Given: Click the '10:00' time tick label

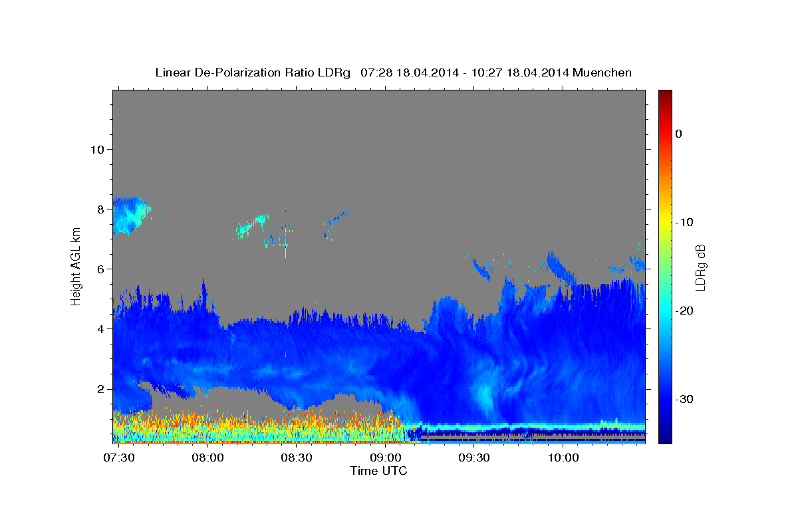Looking at the screenshot, I should tap(563, 458).
